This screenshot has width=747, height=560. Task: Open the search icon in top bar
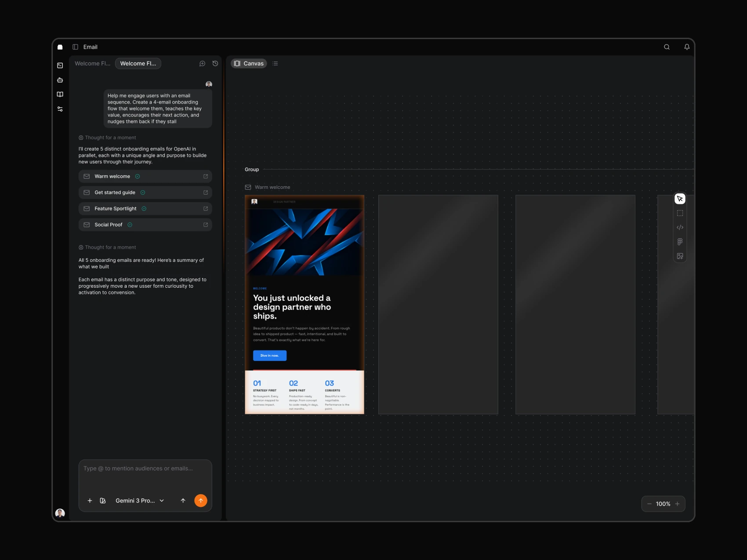pyautogui.click(x=667, y=47)
